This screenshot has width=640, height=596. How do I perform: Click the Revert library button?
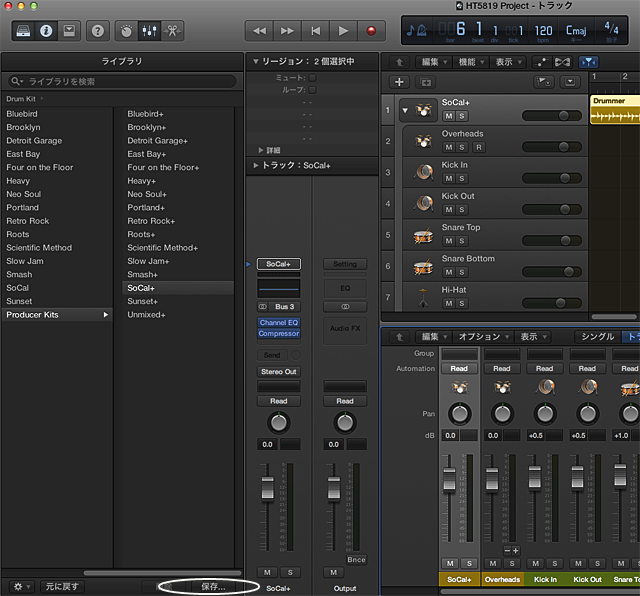coord(62,587)
